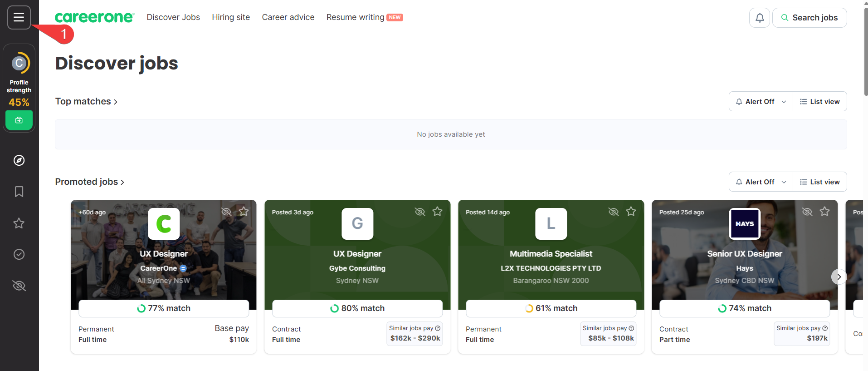
Task: Open the star favourites sidebar icon
Action: pos(19,223)
